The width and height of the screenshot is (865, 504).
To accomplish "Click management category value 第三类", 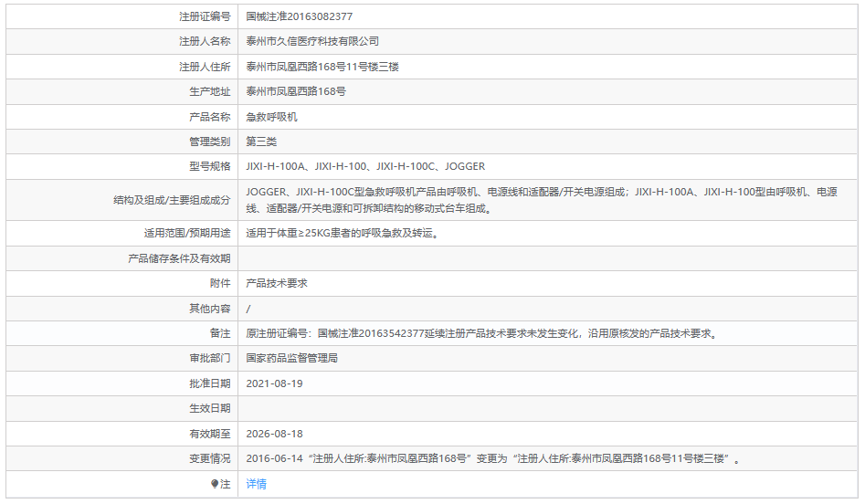I will [x=261, y=142].
